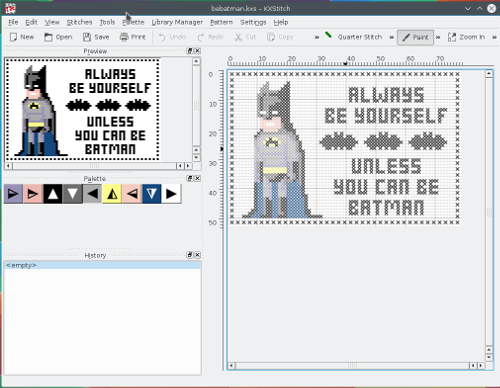Close the Preview panel
This screenshot has height=388, width=500.
tap(197, 51)
